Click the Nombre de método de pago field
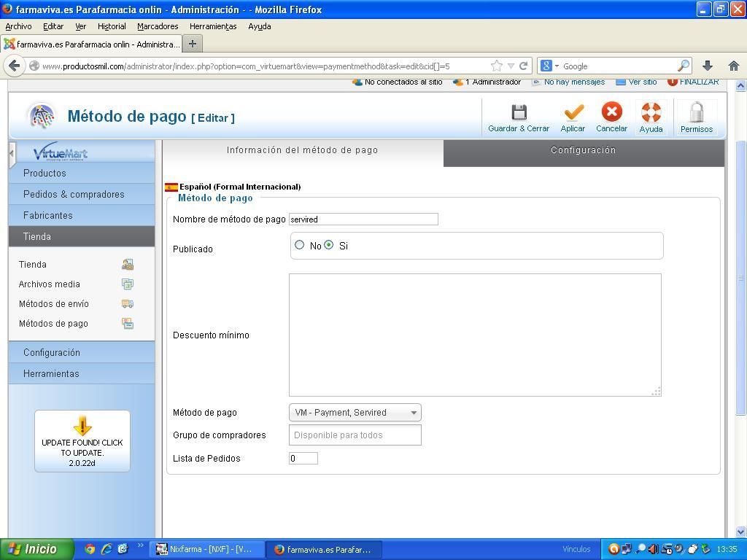The height and width of the screenshot is (560, 747). pyautogui.click(x=363, y=219)
